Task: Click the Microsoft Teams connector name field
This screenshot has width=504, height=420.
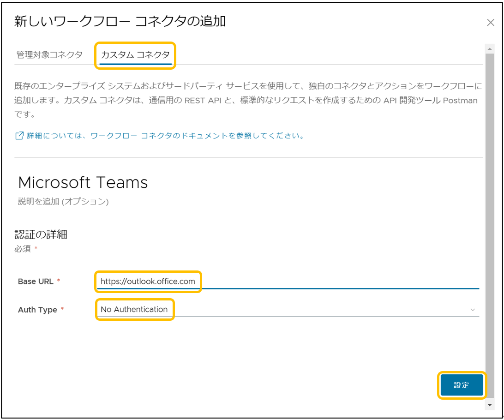Action: coord(83,182)
